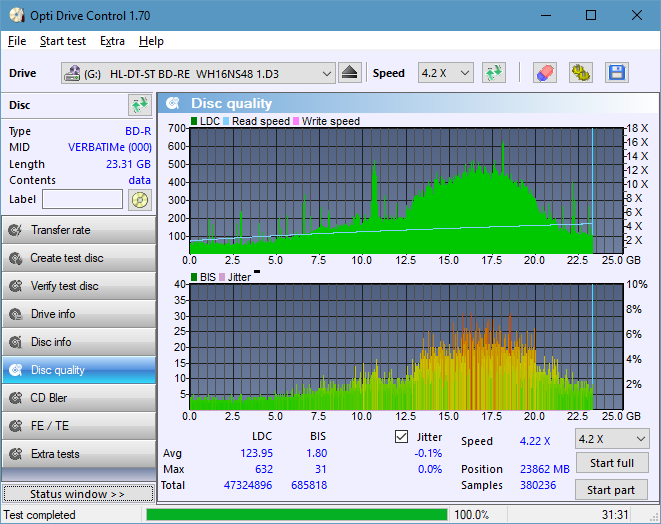
Task: Click the Create test disc icon
Action: coord(16,258)
